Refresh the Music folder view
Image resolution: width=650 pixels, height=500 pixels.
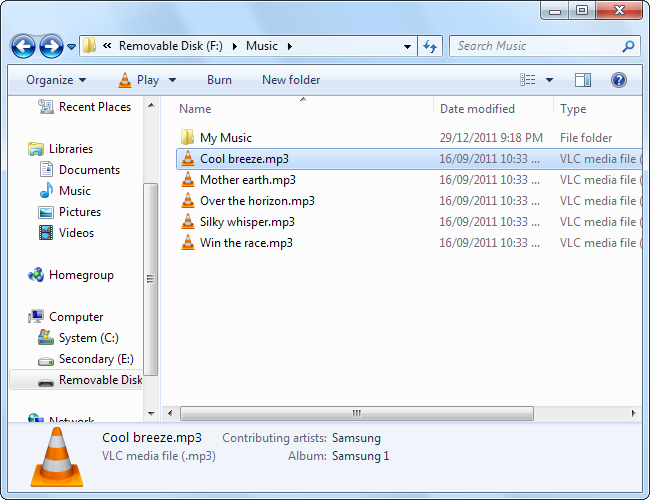tap(430, 46)
